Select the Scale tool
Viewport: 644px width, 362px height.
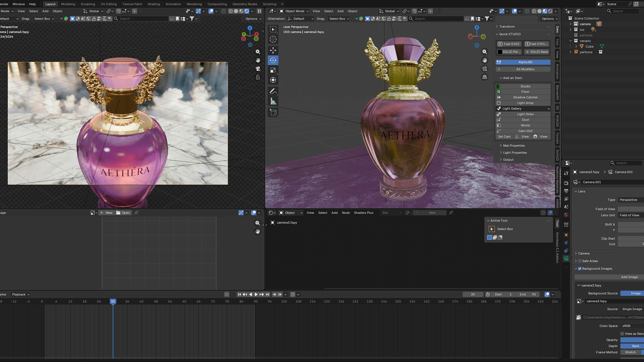pyautogui.click(x=273, y=70)
